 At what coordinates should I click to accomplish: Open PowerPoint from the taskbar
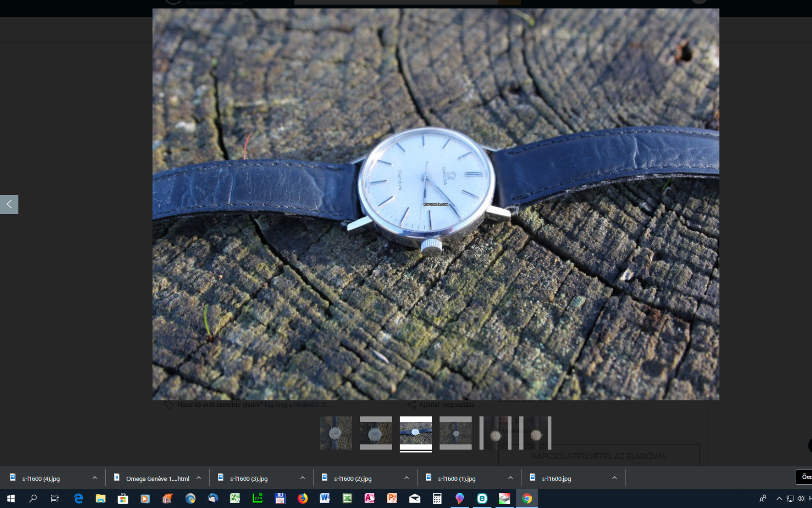tap(392, 498)
